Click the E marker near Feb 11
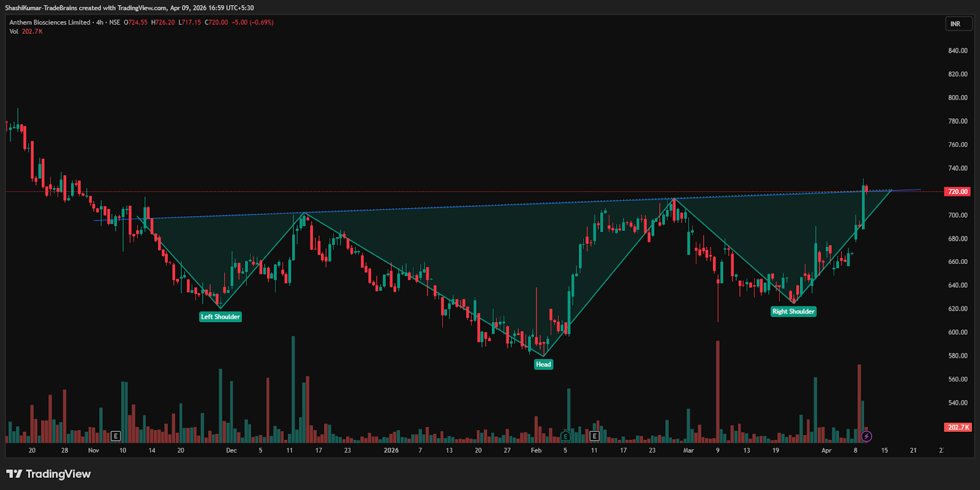This screenshot has height=490, width=980. (x=594, y=436)
